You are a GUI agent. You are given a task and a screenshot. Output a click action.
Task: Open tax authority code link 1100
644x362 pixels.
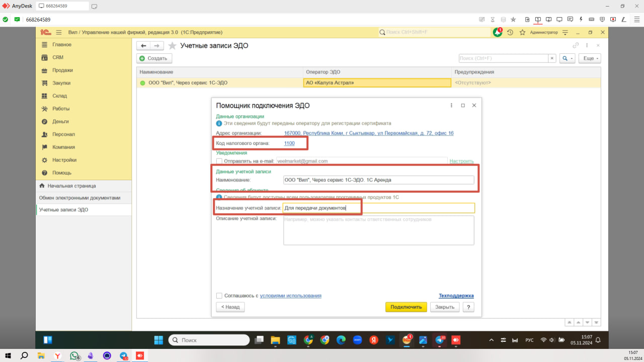(x=289, y=143)
